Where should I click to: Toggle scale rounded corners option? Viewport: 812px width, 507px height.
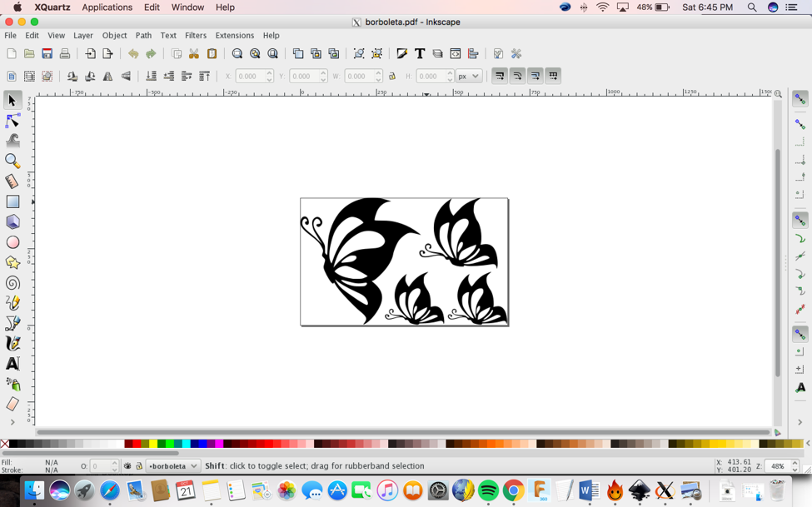pyautogui.click(x=517, y=76)
